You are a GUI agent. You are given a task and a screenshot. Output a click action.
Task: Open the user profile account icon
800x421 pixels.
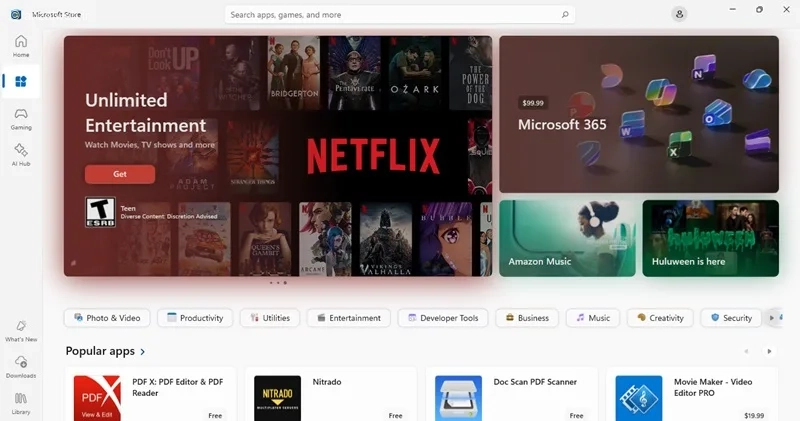coord(679,14)
